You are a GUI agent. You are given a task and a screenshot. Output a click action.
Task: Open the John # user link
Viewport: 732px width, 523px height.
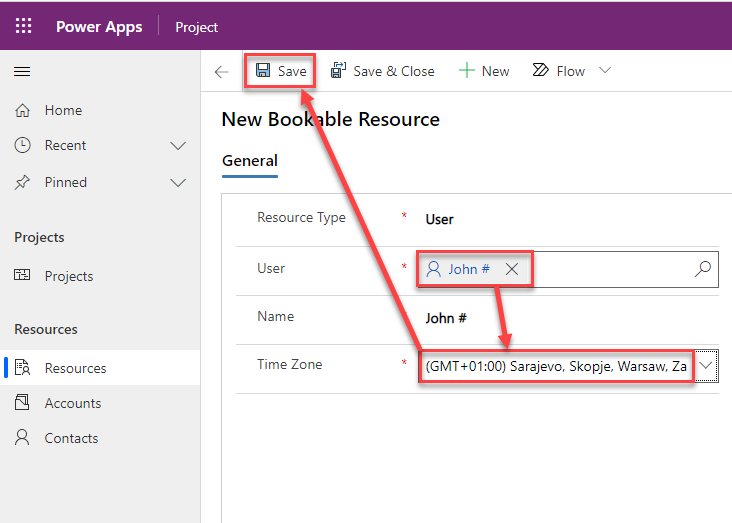(468, 269)
